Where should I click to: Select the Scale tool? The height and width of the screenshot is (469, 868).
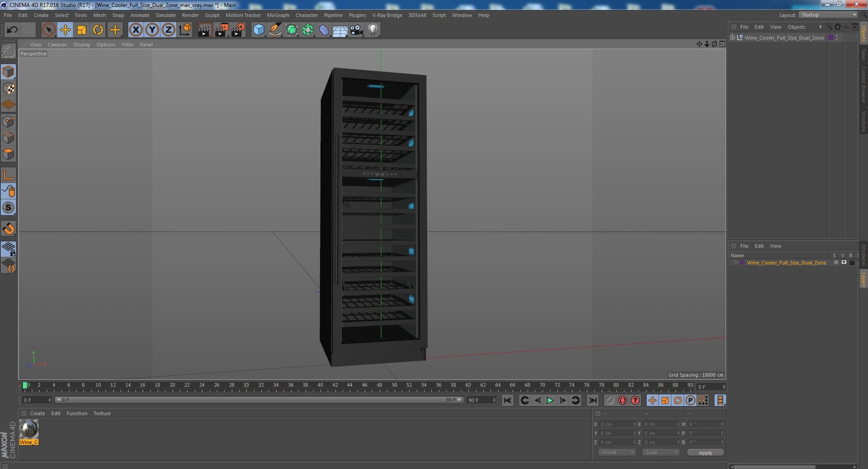tap(81, 30)
